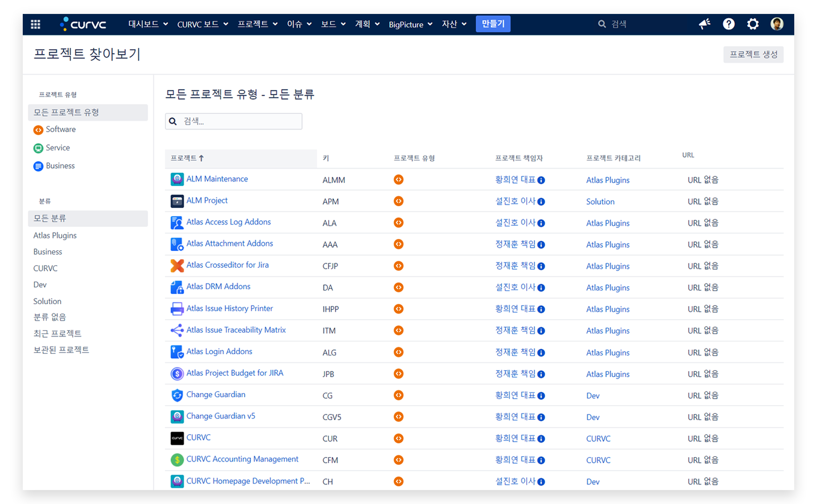This screenshot has height=504, width=817.
Task: Open Dev category link in Change Guardian v5 row
Action: 593,417
